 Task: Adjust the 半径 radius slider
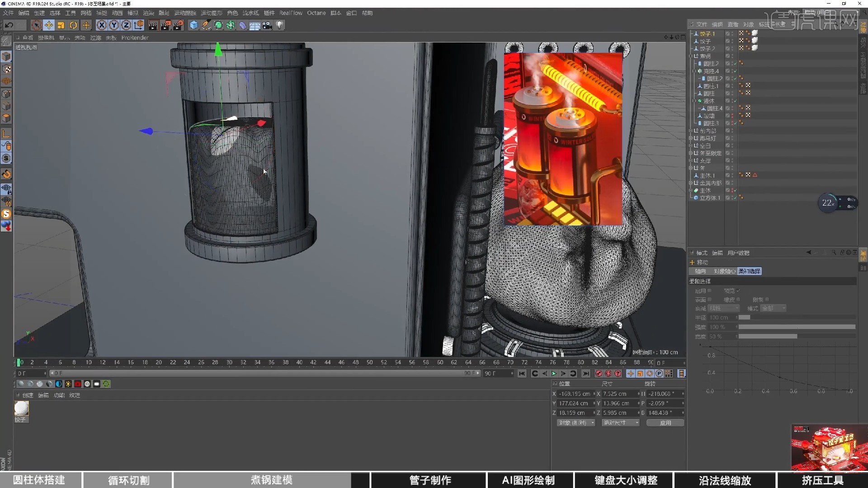pos(797,318)
